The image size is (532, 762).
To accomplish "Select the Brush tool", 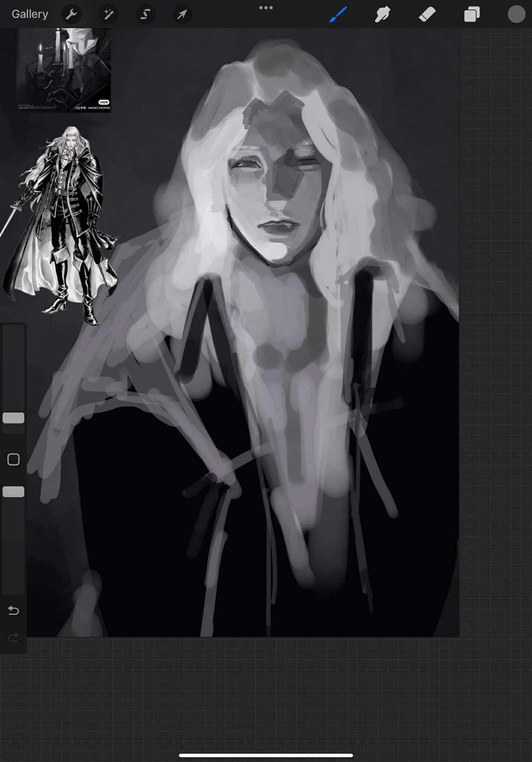I will coord(338,14).
